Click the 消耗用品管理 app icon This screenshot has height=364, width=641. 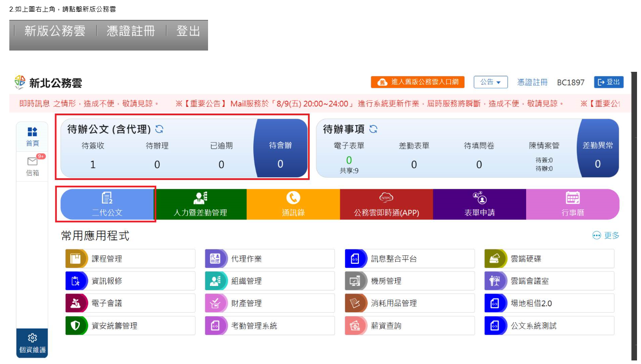click(x=355, y=303)
